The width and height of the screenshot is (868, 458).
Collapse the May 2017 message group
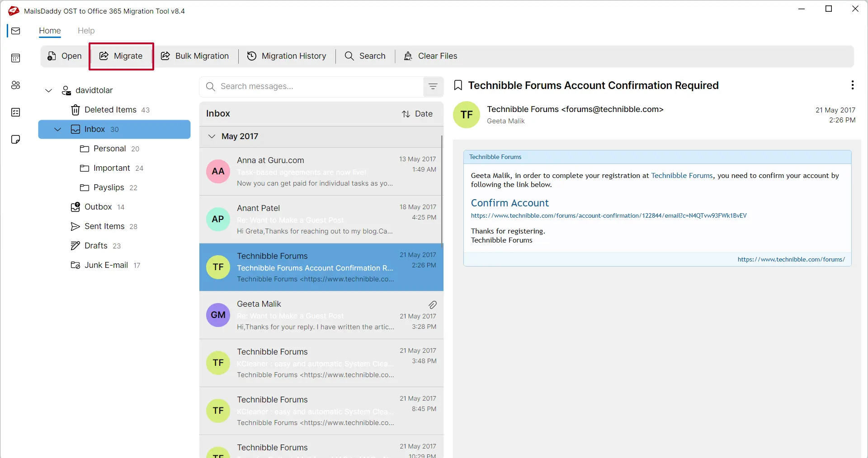(x=212, y=136)
